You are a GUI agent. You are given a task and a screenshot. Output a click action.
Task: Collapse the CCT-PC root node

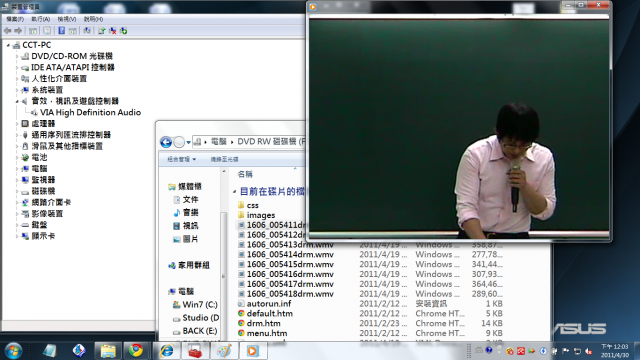[x=8, y=45]
